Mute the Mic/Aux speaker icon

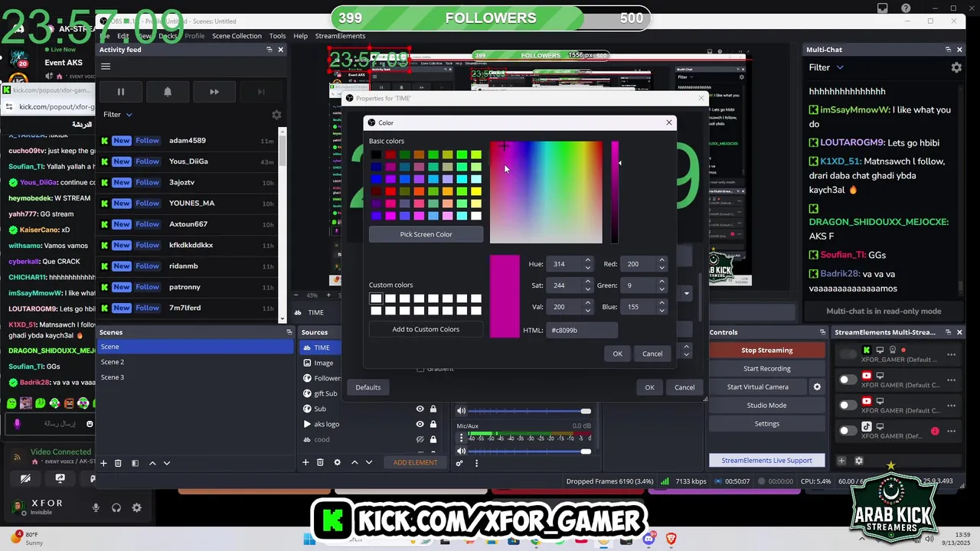coord(461,451)
